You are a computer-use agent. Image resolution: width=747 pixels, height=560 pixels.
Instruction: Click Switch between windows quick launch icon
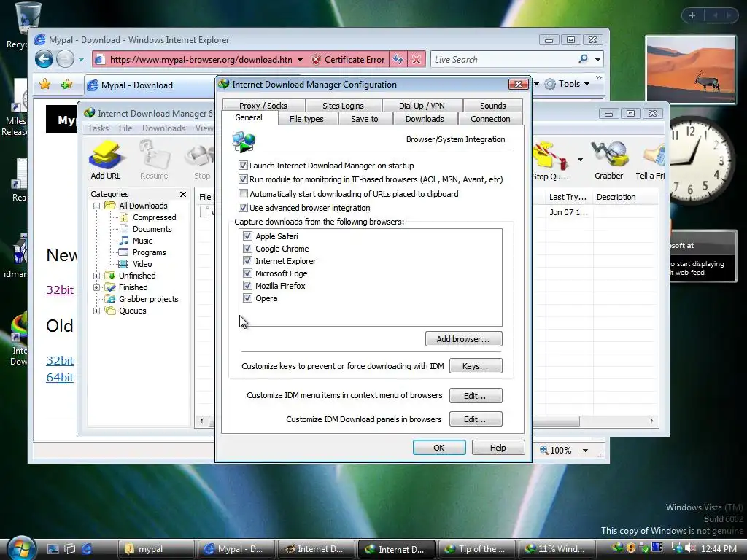point(70,549)
